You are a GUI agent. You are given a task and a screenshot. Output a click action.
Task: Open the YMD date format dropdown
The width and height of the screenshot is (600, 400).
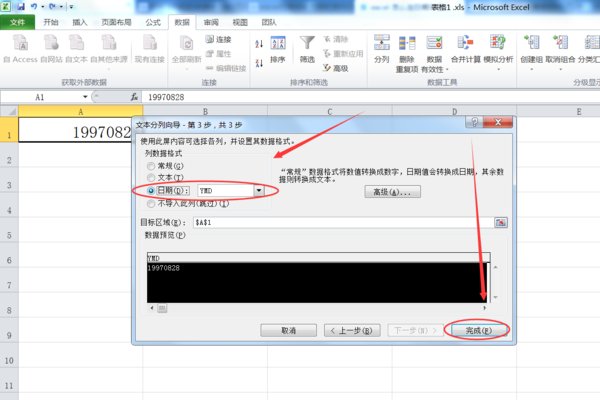[x=259, y=190]
